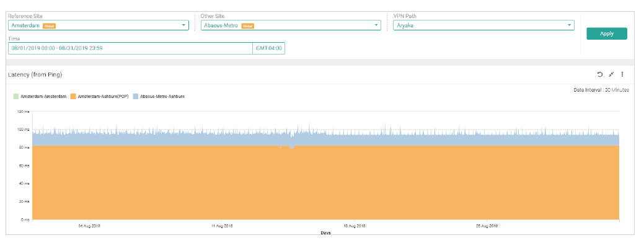Open the Other Site dropdown

(x=291, y=25)
